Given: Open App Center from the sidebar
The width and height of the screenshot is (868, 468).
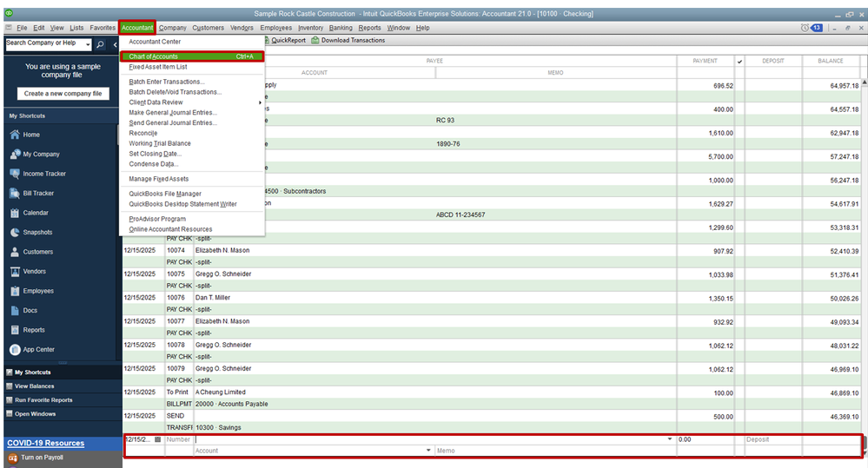Looking at the screenshot, I should 39,350.
